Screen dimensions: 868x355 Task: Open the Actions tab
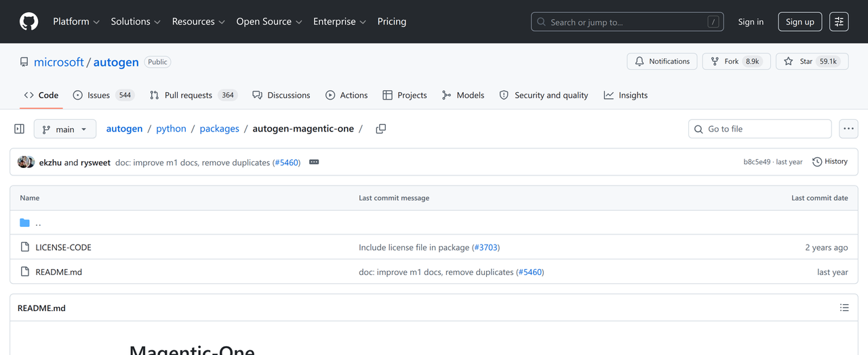[x=347, y=96]
